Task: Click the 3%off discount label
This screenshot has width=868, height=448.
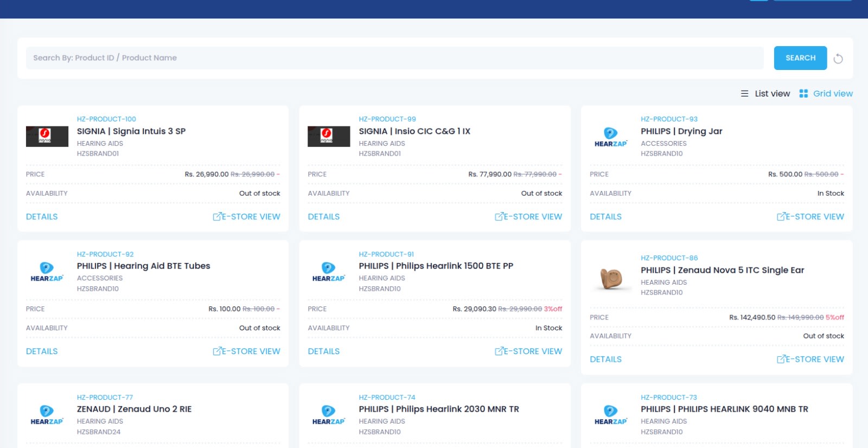Action: [553, 309]
